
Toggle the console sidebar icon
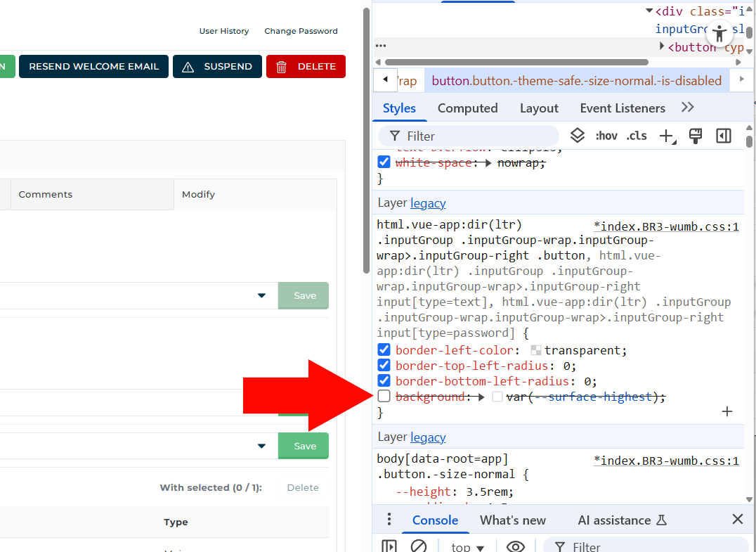(x=389, y=546)
